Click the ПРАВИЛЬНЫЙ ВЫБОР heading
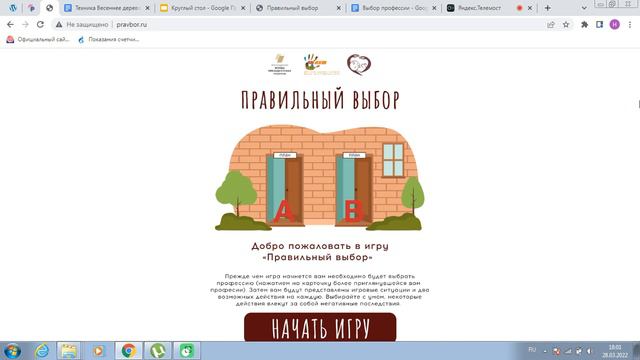Viewport: 640px width, 360px height. (320, 100)
